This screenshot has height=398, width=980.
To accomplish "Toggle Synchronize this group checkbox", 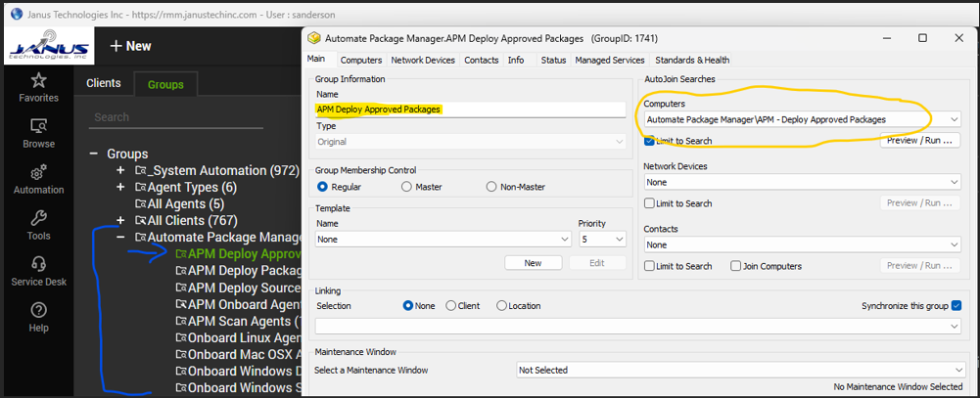I will click(x=957, y=306).
